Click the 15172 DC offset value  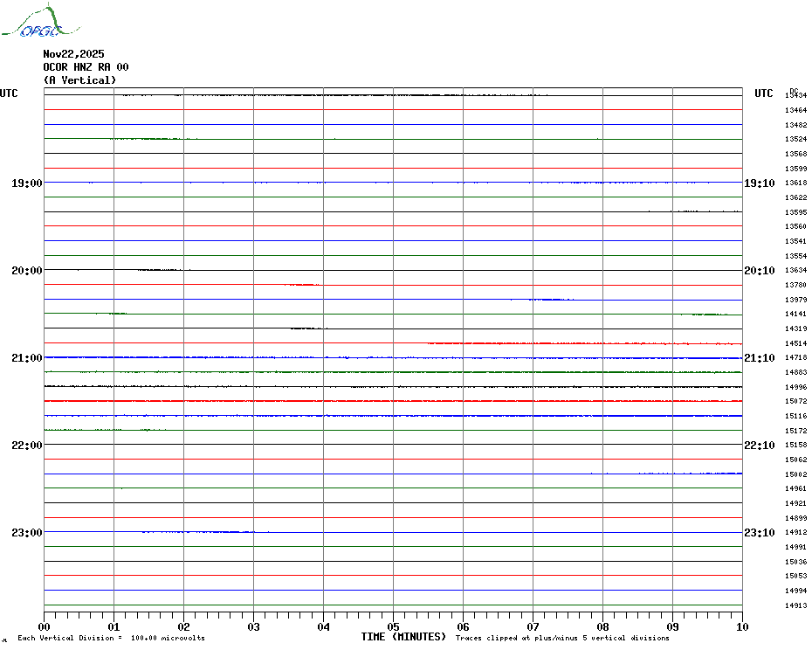(795, 431)
